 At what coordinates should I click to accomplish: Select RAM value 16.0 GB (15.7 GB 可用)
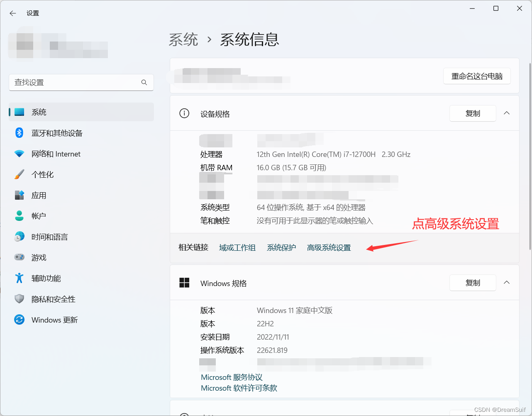pos(291,168)
